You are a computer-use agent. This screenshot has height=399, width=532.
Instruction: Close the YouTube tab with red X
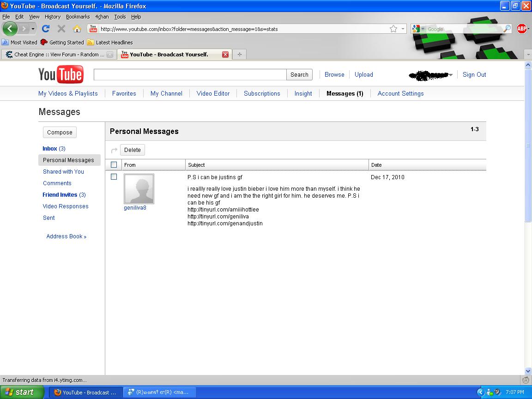point(225,54)
